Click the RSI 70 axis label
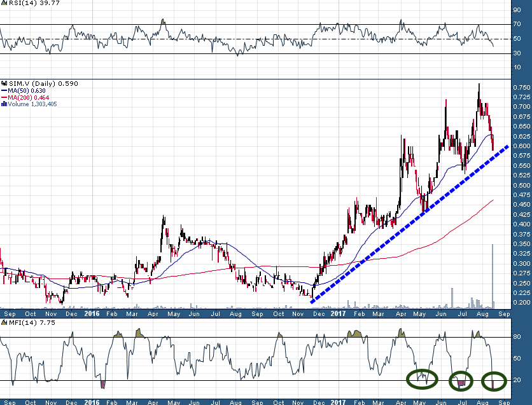Screen dimensions: 532x405 coord(517,24)
